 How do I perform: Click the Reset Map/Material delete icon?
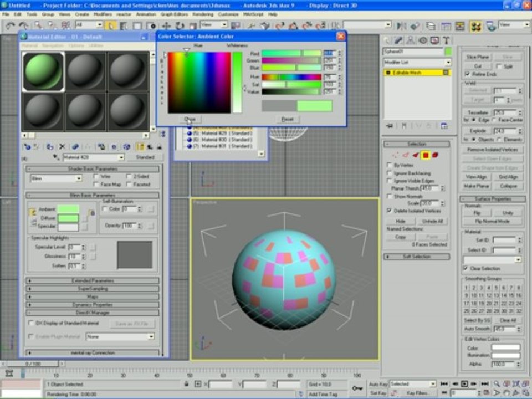coord(62,147)
